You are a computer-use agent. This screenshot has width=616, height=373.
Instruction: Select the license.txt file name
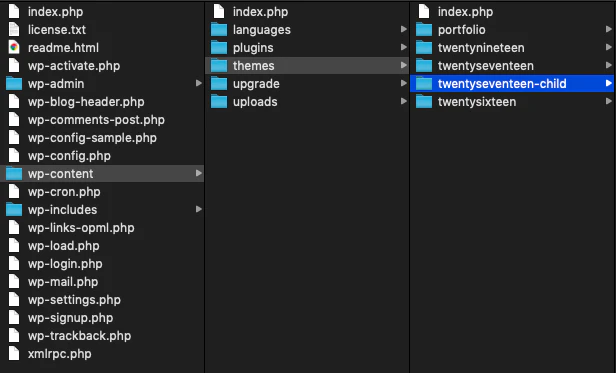(x=57, y=29)
